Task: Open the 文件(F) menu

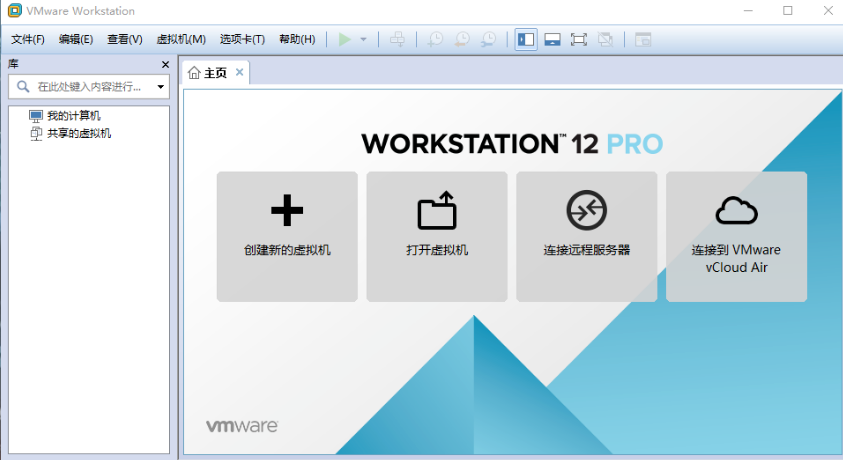Action: coord(27,39)
